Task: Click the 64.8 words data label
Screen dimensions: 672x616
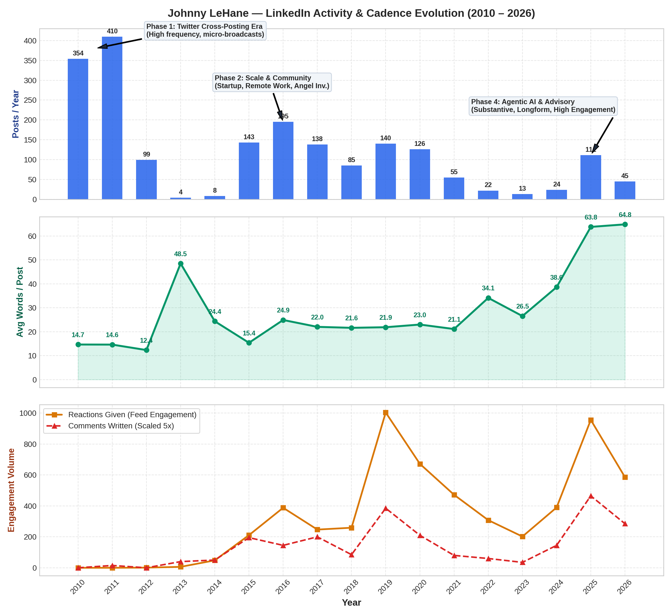Action: pyautogui.click(x=625, y=215)
